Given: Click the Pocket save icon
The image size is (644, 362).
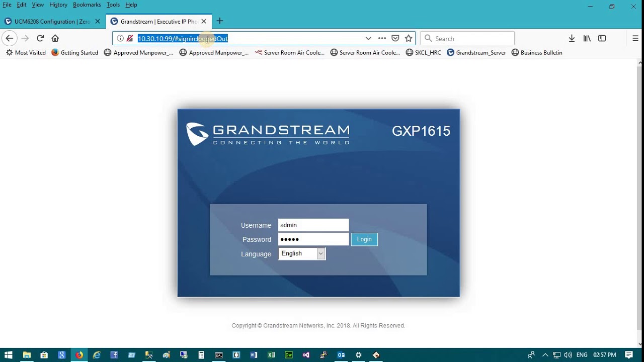Looking at the screenshot, I should (395, 38).
